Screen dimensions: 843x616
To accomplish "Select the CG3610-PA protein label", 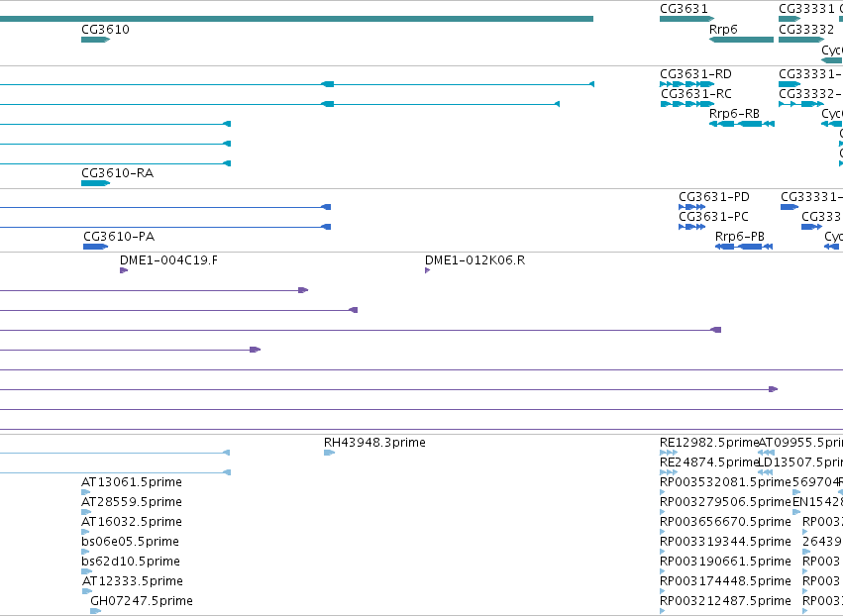I will (x=119, y=237).
